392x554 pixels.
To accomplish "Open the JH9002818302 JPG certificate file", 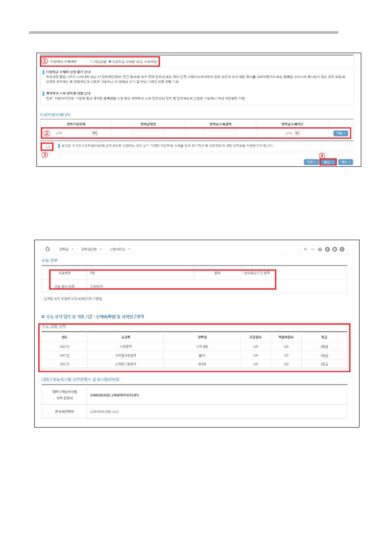I will click(x=113, y=395).
